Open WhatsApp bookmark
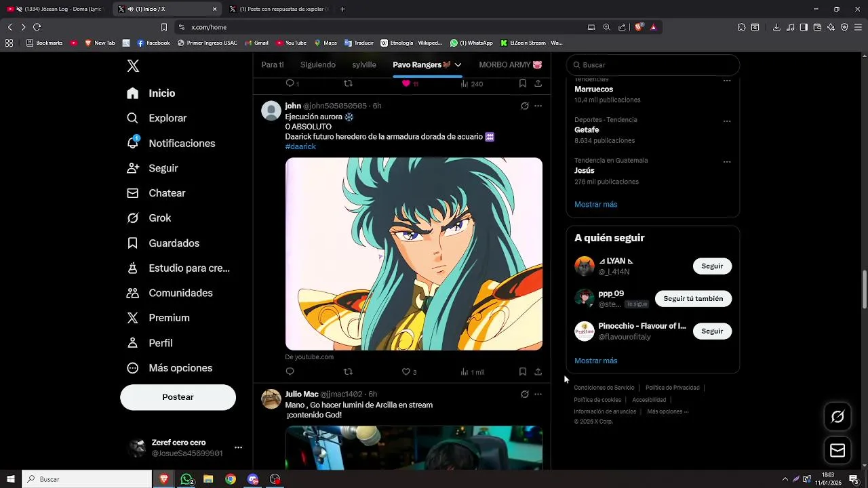The image size is (868, 488). point(471,43)
